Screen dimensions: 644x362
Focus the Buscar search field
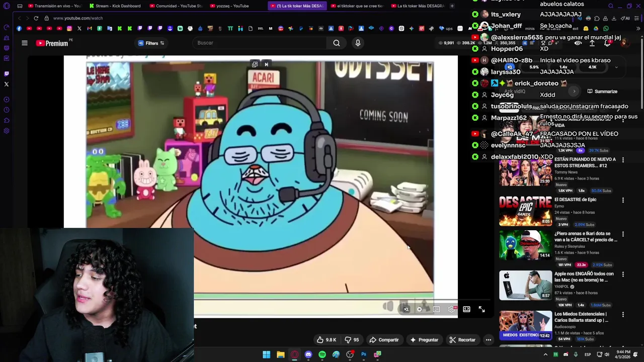tap(261, 43)
